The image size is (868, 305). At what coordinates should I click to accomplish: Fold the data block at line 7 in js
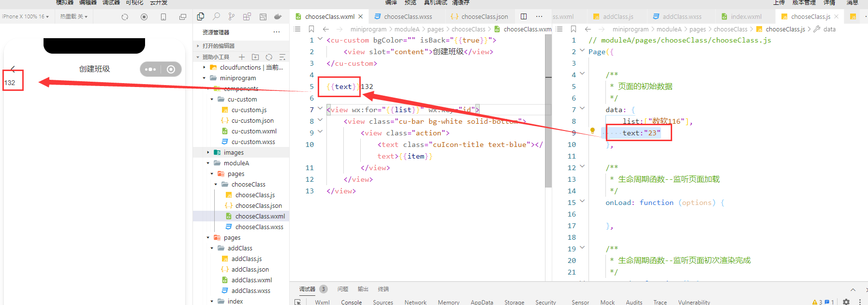point(582,109)
